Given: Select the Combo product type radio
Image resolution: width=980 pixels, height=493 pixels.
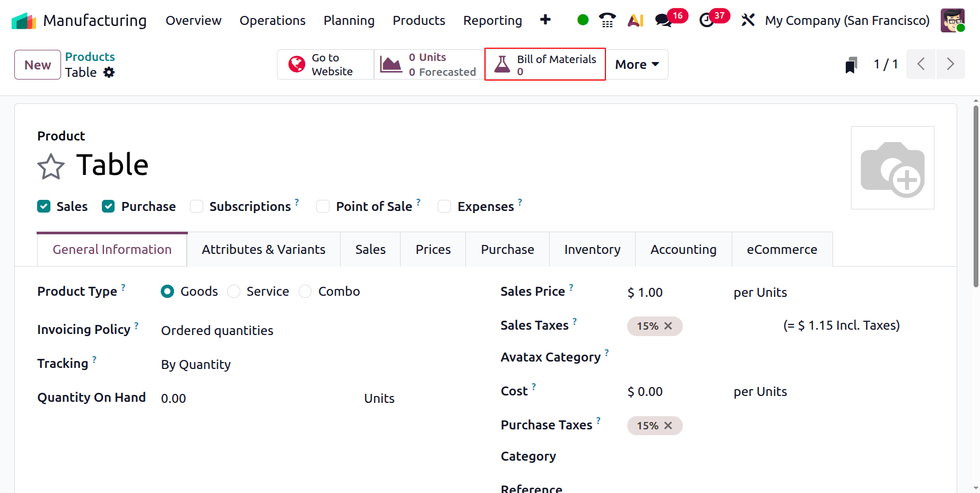Looking at the screenshot, I should 305,292.
